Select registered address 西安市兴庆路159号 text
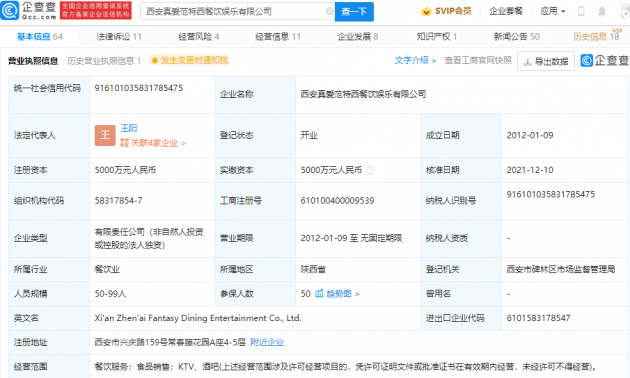This screenshot has height=378, width=630. coord(170,342)
